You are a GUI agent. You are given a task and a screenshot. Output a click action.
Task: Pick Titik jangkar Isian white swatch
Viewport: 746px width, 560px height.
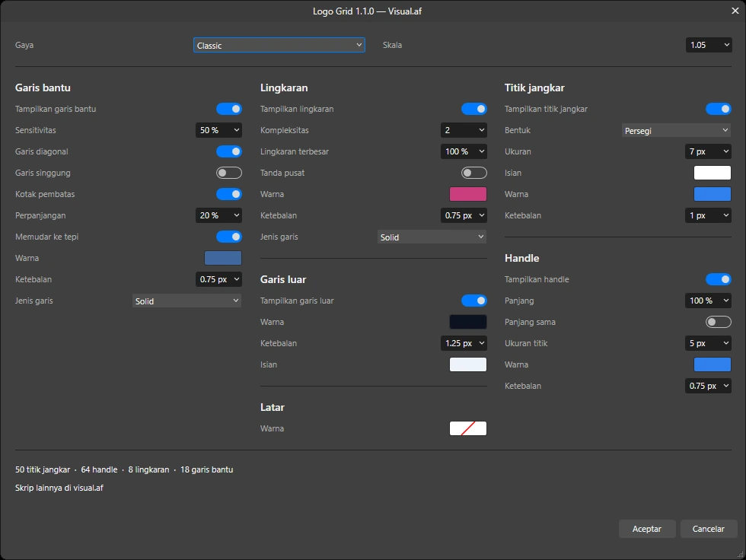pos(713,173)
